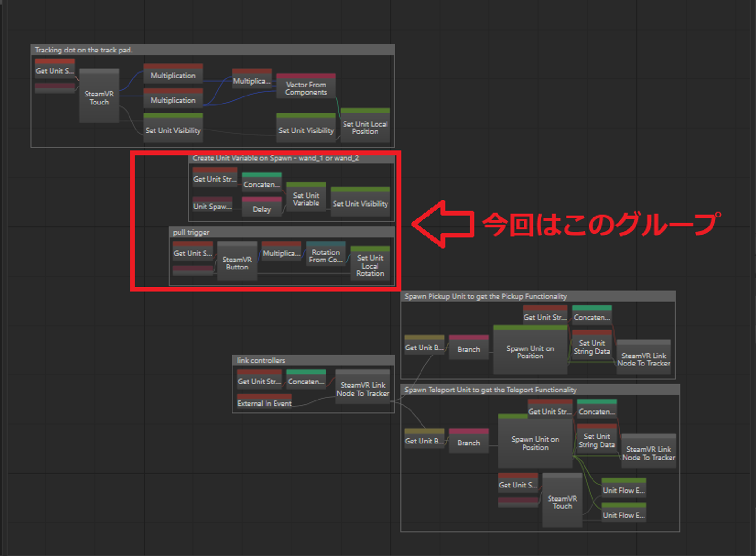This screenshot has height=556, width=756.
Task: Select Get Unit Str... node in Create Unit Variable group
Action: (215, 177)
